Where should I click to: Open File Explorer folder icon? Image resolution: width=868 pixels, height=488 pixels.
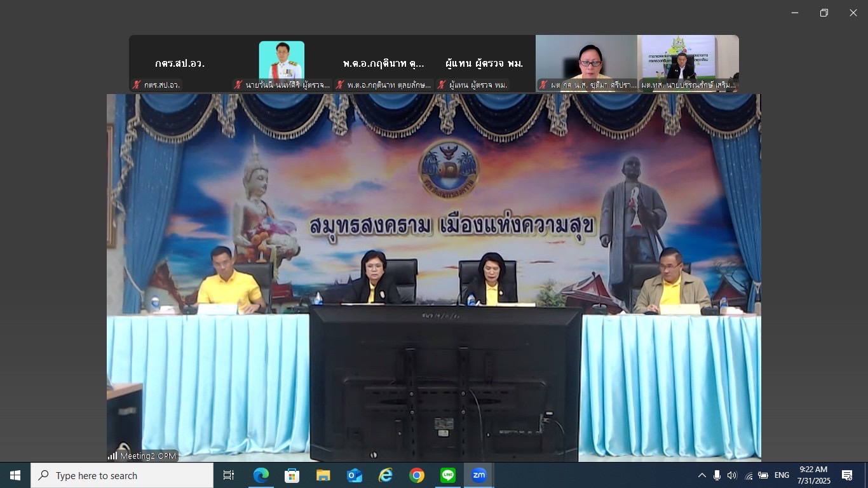click(x=323, y=475)
